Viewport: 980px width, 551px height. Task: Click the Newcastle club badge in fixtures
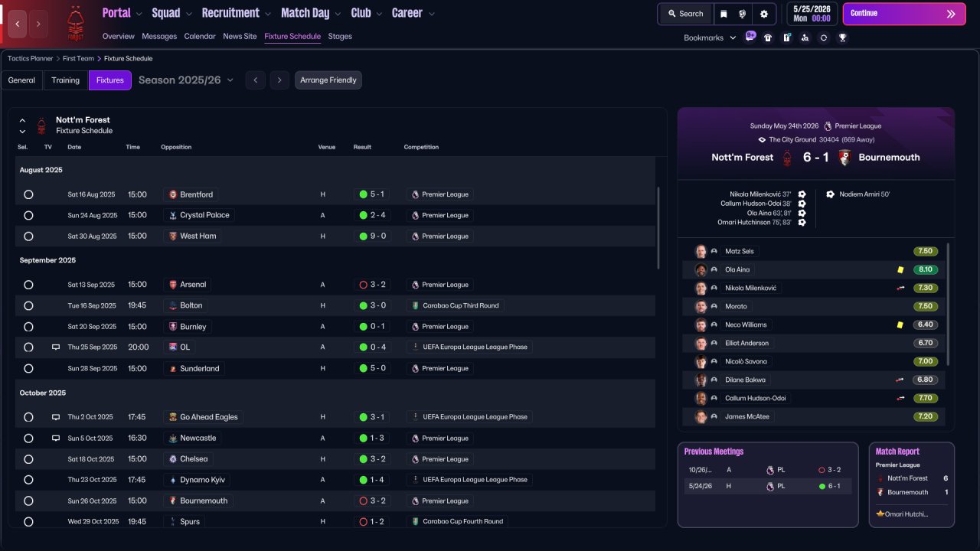(173, 439)
